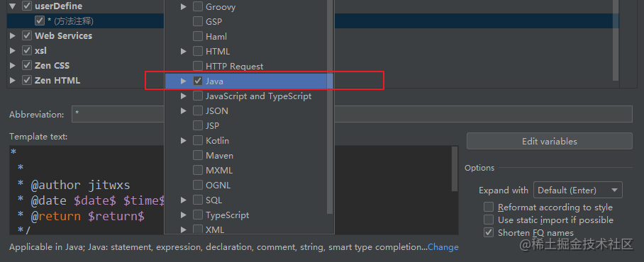
Task: Expand the Java context node
Action: pyautogui.click(x=184, y=81)
